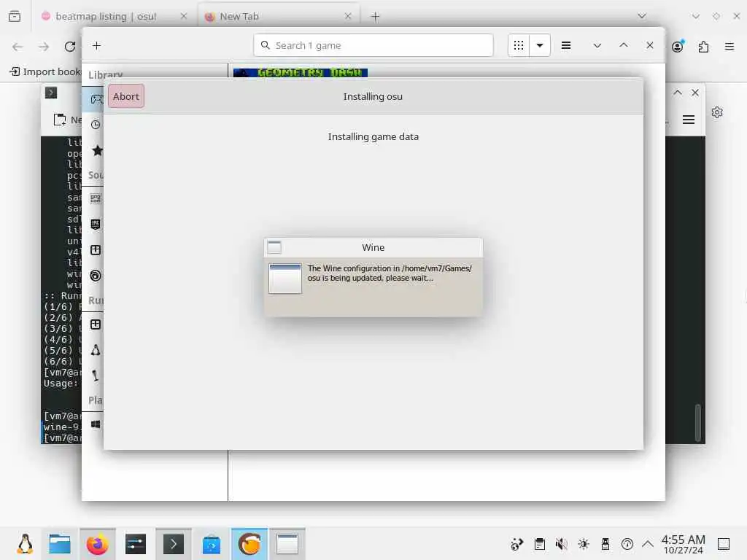Open view options dropdown arrow in Lutris
747x560 pixels.
[540, 45]
